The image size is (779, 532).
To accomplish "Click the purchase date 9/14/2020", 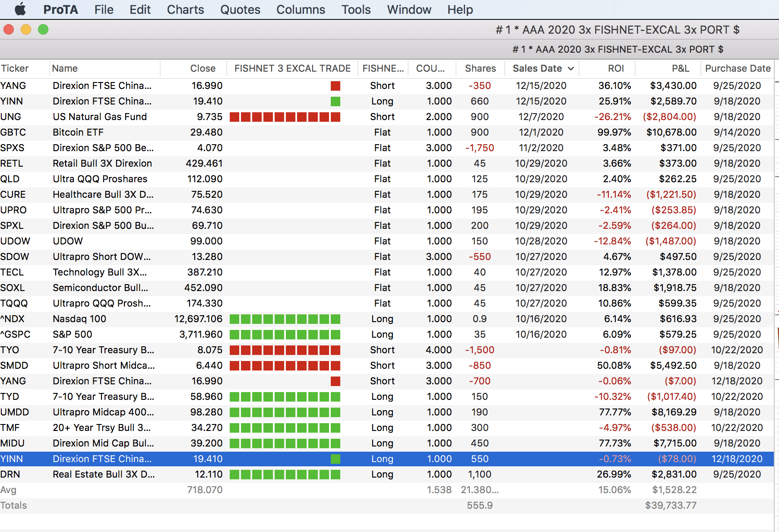I will click(737, 132).
